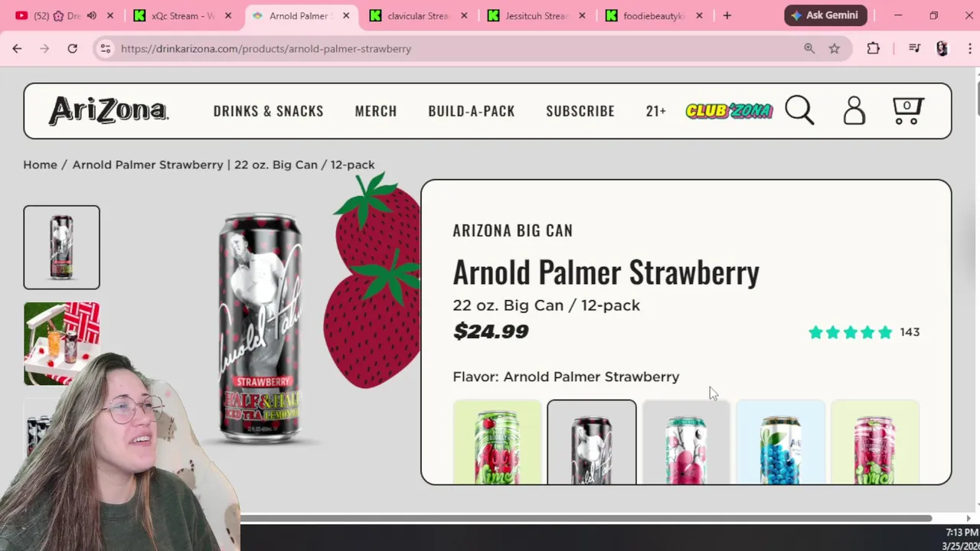Open the Drinks & Snacks menu
The image size is (980, 551).
(269, 111)
